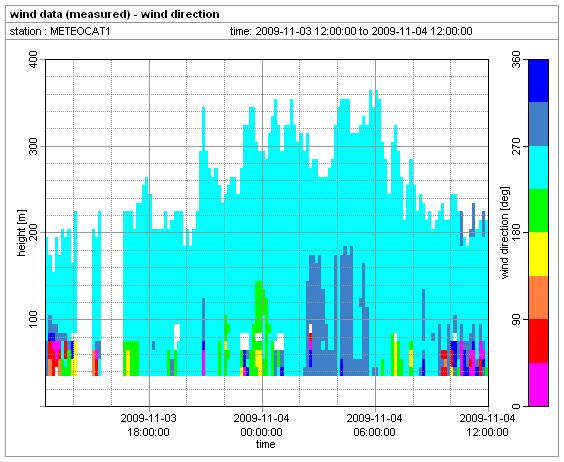Viewport: 564px width, 462px height.
Task: Click the '2009-11-04 00:00:00' time axis label
Action: 261,425
